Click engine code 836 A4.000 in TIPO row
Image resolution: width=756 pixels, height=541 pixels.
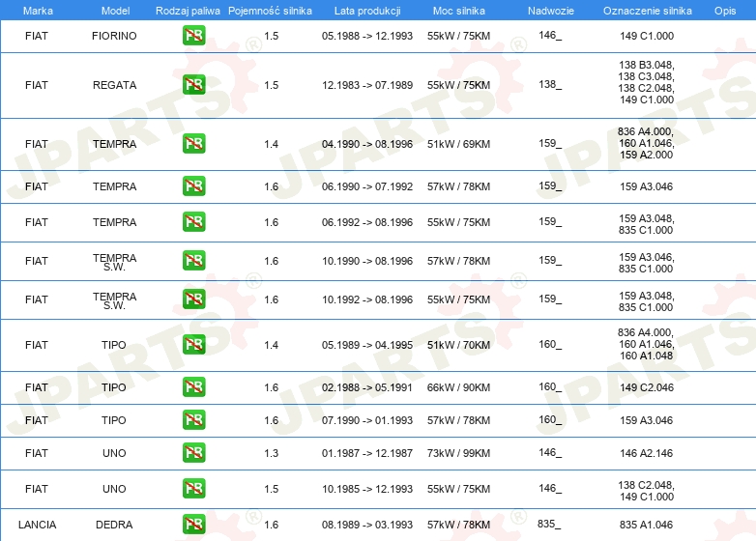645,332
